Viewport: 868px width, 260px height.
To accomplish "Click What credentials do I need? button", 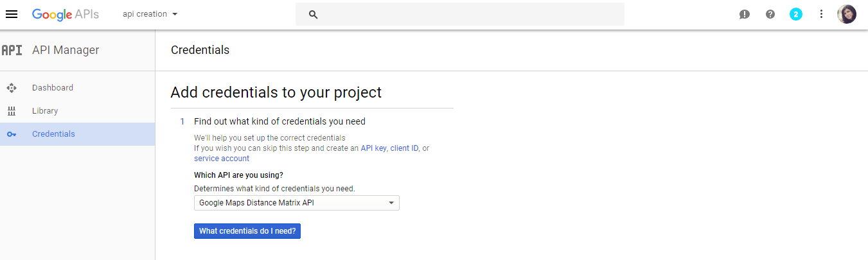I will pyautogui.click(x=247, y=231).
